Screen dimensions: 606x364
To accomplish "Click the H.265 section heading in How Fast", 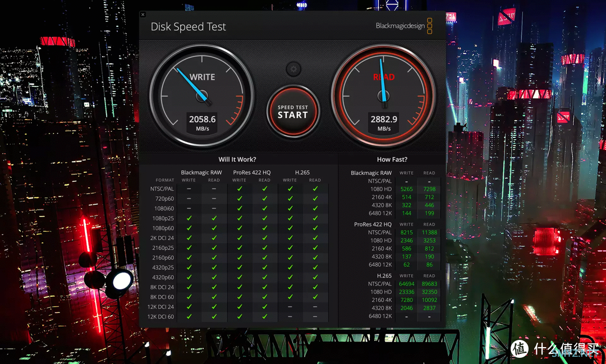I will [384, 275].
